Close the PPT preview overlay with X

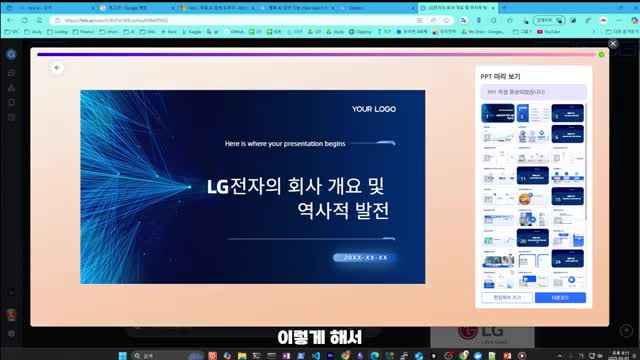pyautogui.click(x=613, y=43)
